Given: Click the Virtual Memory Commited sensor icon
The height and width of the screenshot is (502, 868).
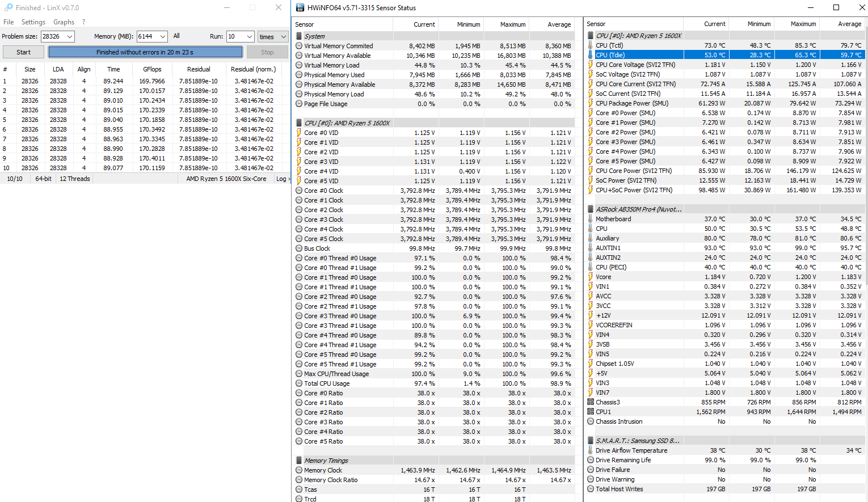Looking at the screenshot, I should click(299, 46).
